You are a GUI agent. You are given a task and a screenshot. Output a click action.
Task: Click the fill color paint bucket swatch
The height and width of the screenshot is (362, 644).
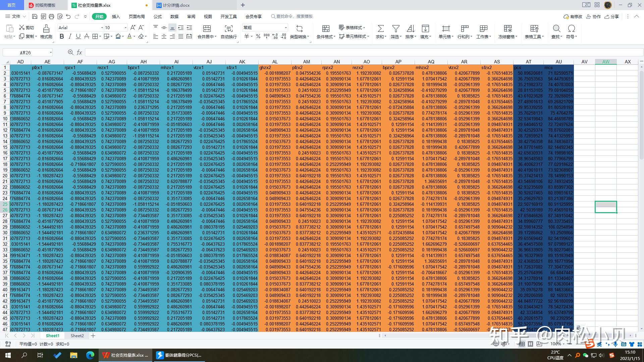click(118, 37)
